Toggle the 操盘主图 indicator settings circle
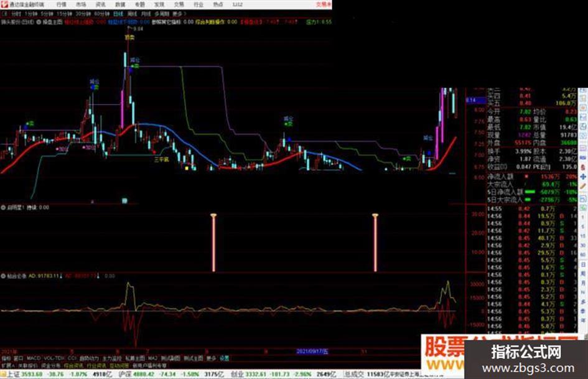Viewport: 588px width, 379px height. (x=39, y=22)
